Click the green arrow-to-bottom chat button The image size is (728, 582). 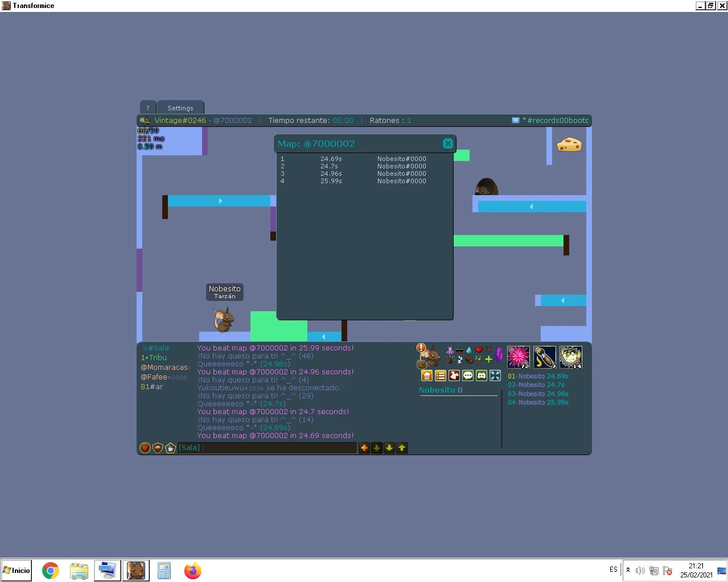(x=377, y=448)
